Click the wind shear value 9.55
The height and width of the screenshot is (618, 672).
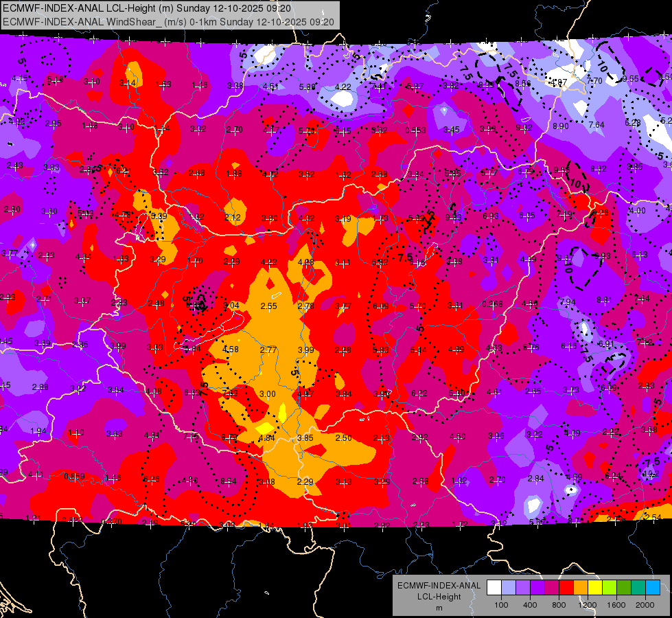click(x=630, y=79)
